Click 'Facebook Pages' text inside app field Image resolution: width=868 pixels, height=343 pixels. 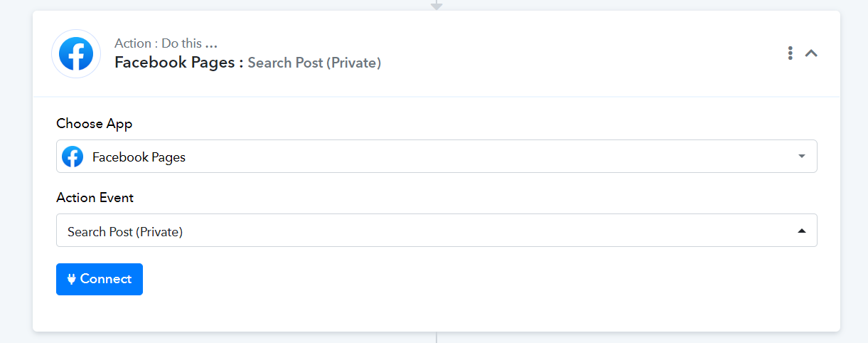(x=139, y=157)
